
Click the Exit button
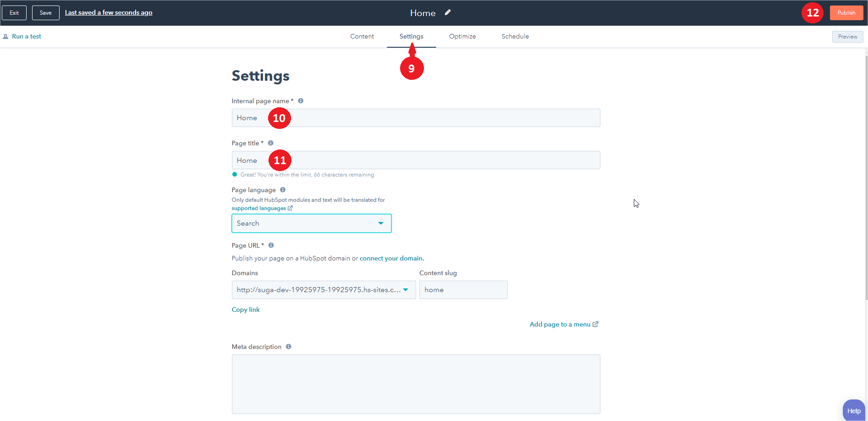pyautogui.click(x=14, y=13)
